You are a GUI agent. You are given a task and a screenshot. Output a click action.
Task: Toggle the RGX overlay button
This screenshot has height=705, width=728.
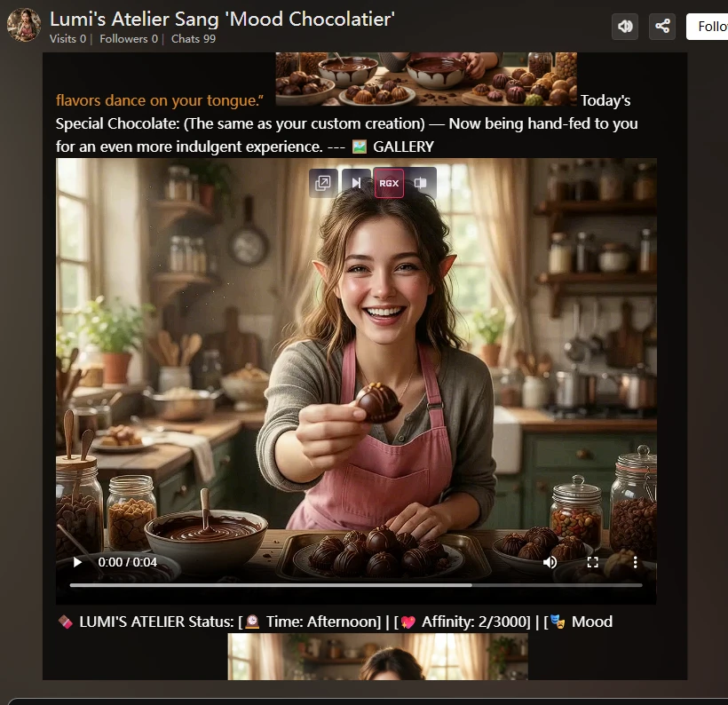(389, 183)
